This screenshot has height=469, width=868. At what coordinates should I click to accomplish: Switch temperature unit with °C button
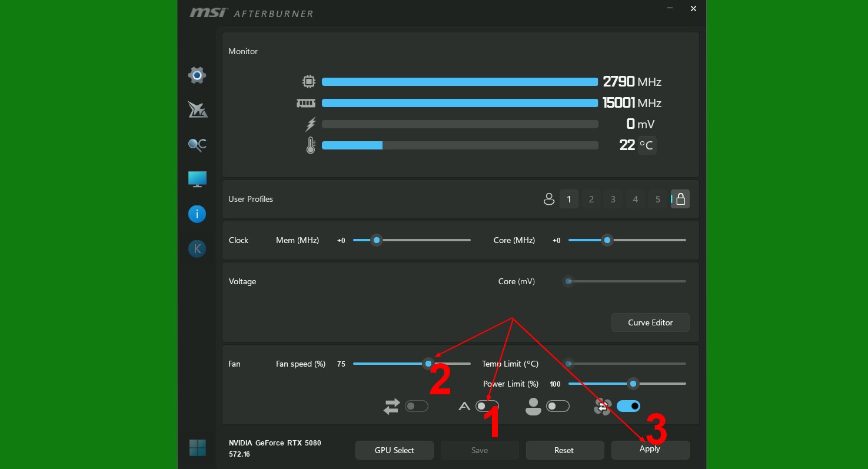(x=646, y=145)
